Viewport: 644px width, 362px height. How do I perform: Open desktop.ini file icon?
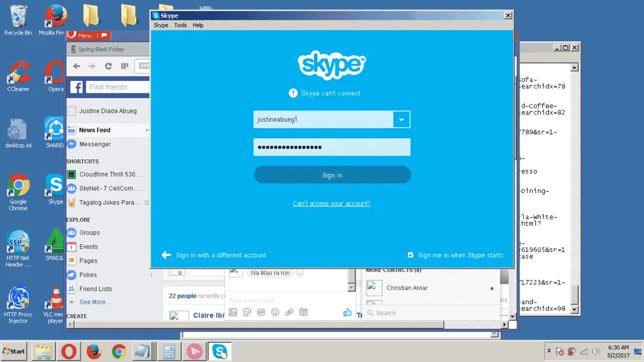click(x=18, y=134)
